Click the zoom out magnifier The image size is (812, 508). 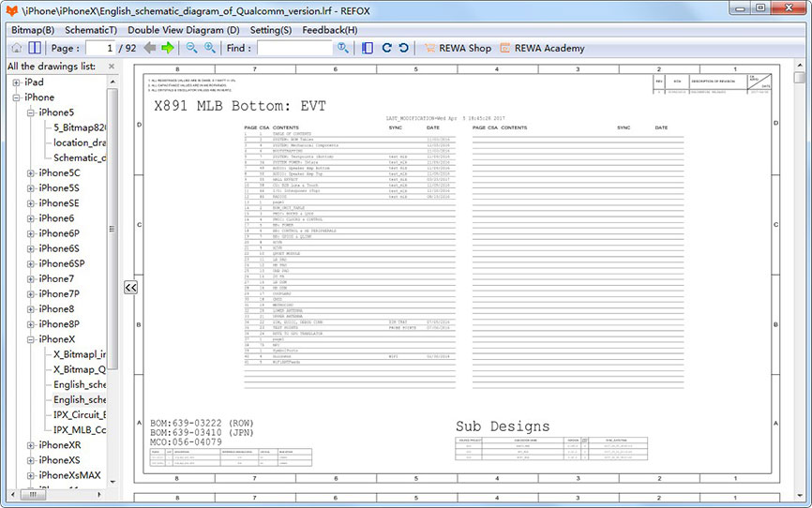[191, 48]
